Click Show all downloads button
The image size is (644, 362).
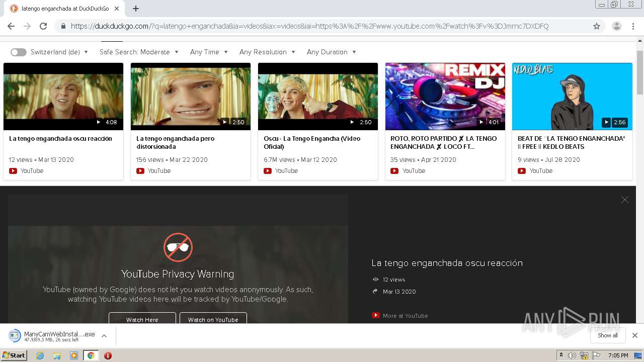(608, 335)
